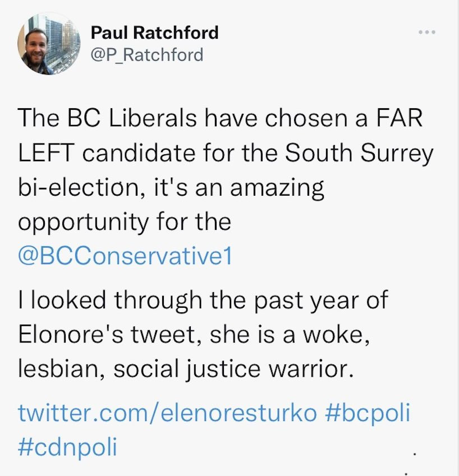
Task: Click the tweet paragraph about BC Liberals
Action: pos(224,170)
